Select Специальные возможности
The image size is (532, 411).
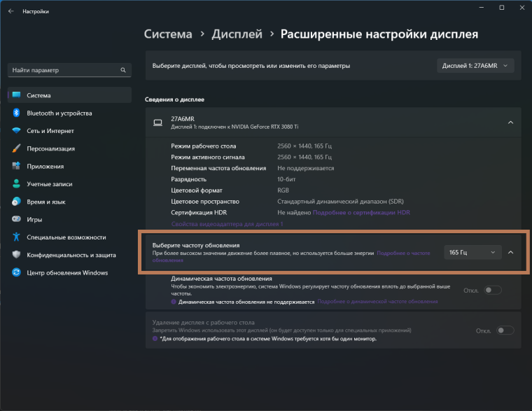69,237
